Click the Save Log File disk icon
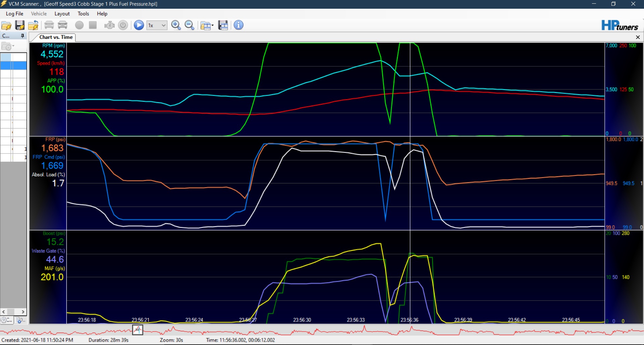644x345 pixels. pos(20,25)
